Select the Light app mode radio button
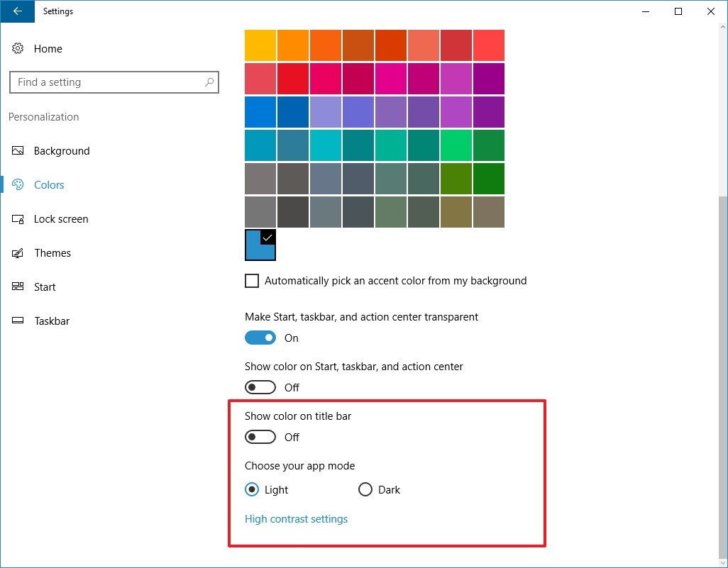728x568 pixels. [x=253, y=489]
